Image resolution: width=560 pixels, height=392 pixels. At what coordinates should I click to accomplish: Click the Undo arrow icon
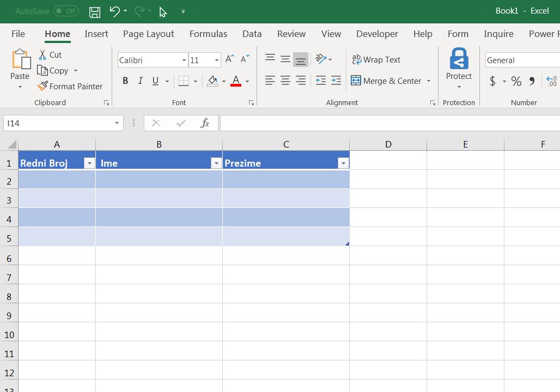(114, 11)
